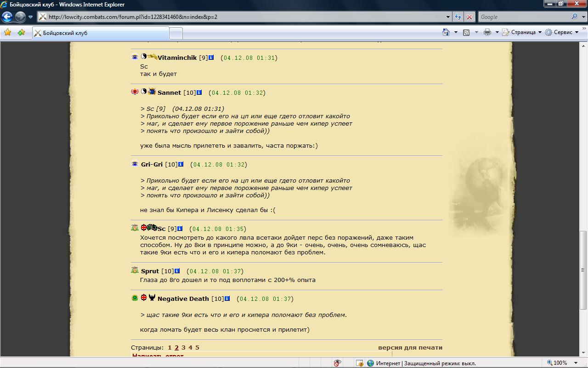Open версия для печати link
The width and height of the screenshot is (588, 368).
[x=410, y=347]
